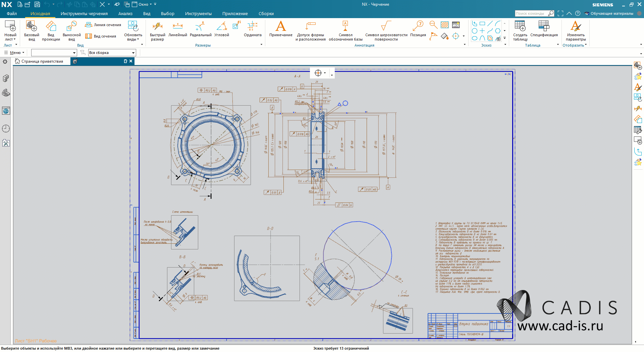Click Update Views (Обновить виды) icon
This screenshot has height=352, width=644.
133,26
